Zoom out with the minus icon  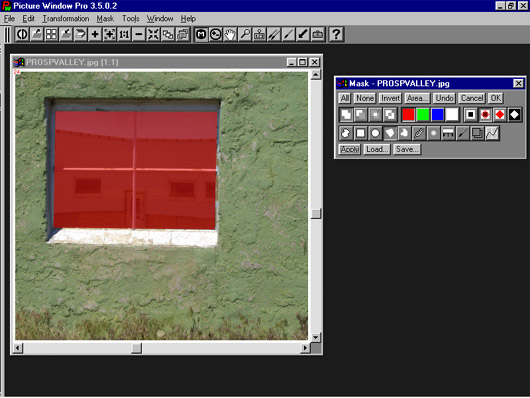point(139,34)
